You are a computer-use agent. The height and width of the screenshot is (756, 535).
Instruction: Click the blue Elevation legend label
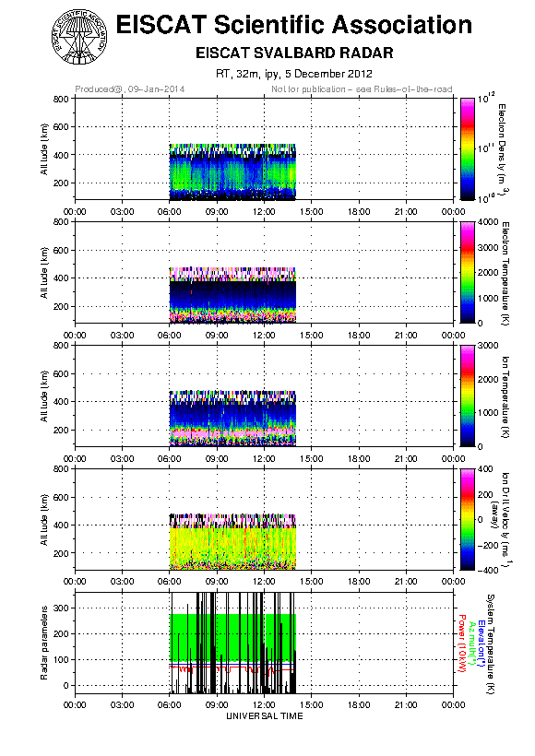click(481, 644)
